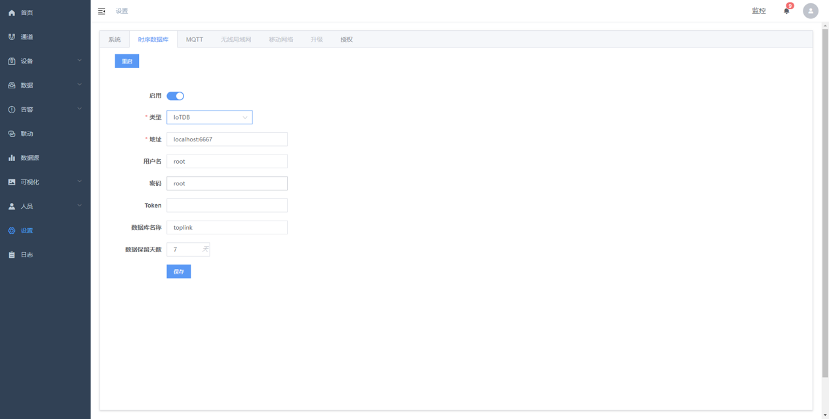Screen dimensions: 830x420
Task: Click the blue 重启 restart button
Action: 127,61
